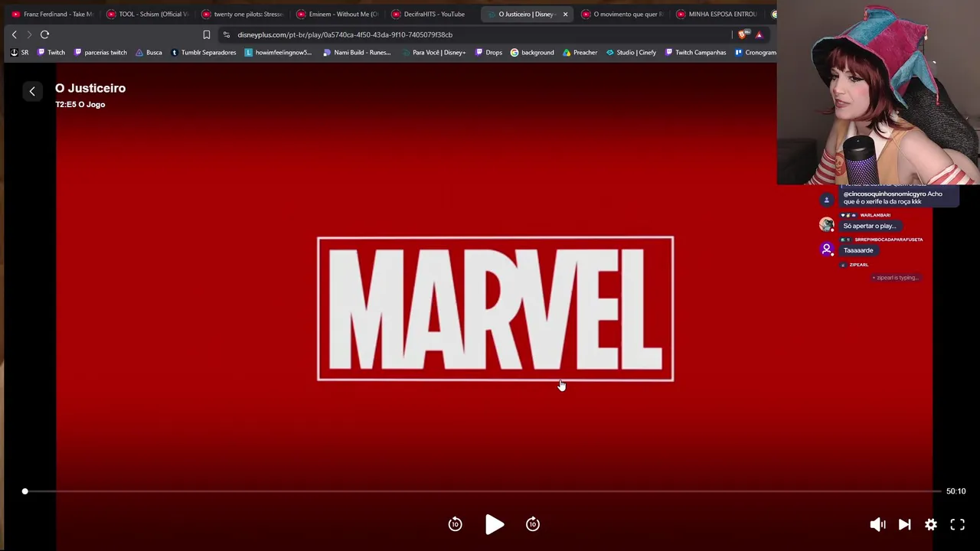Open the Nami Build - Runes bookmark
This screenshot has width=980, height=551.
(357, 53)
